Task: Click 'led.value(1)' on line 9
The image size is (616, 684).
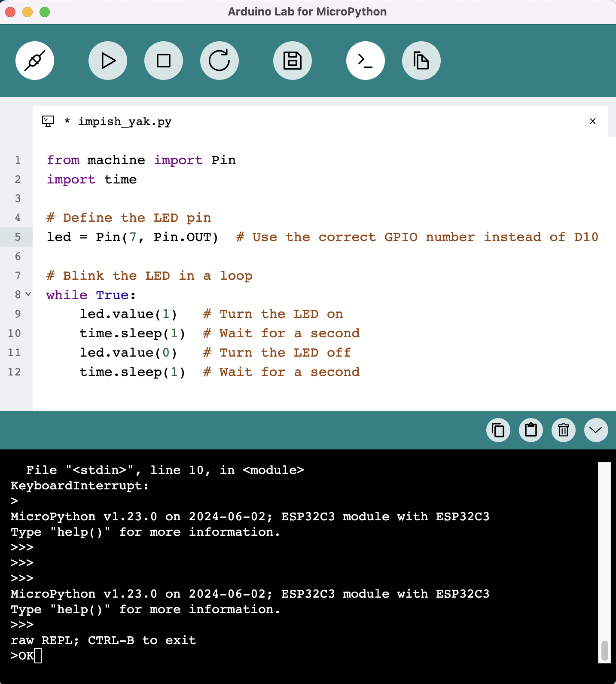Action: pos(128,314)
